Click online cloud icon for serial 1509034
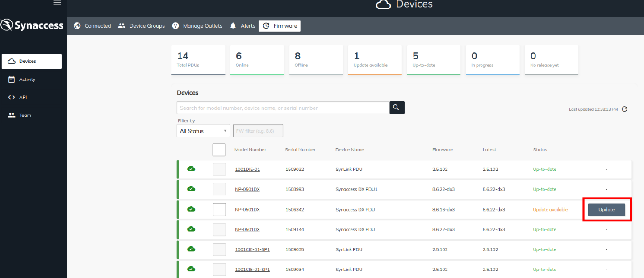 [191, 269]
